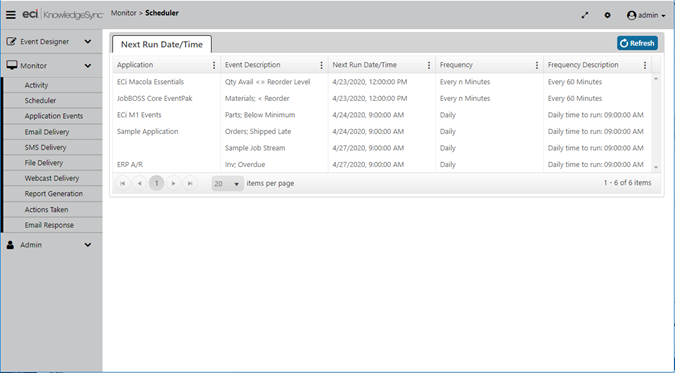The width and height of the screenshot is (675, 373).
Task: Toggle fullscreen with the expand arrows icon
Action: point(585,15)
